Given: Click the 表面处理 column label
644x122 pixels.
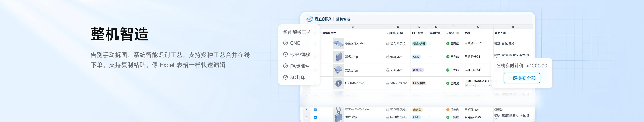Looking at the screenshot, I should coord(500,33).
